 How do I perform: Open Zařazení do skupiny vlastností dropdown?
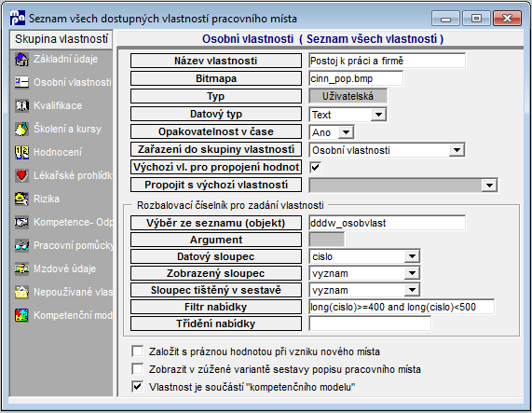[x=457, y=150]
